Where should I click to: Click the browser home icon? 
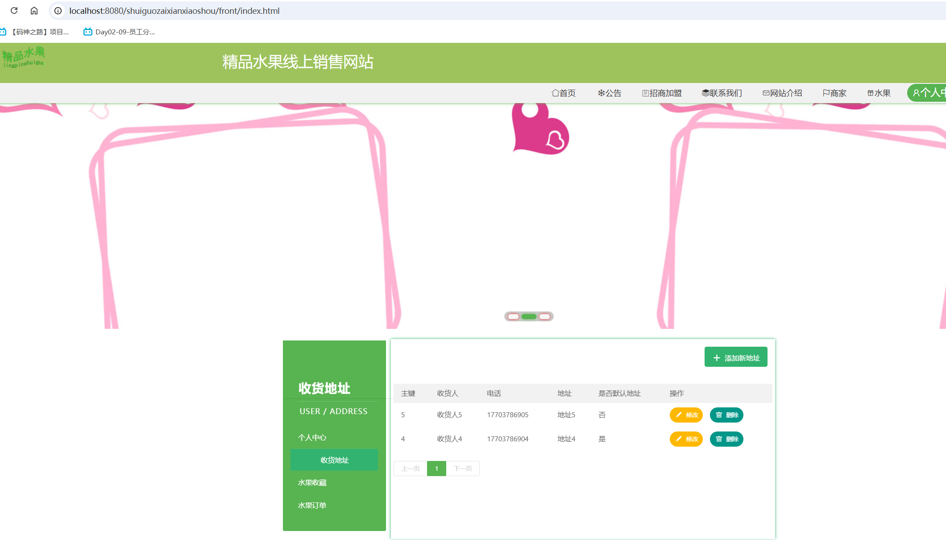[x=34, y=11]
